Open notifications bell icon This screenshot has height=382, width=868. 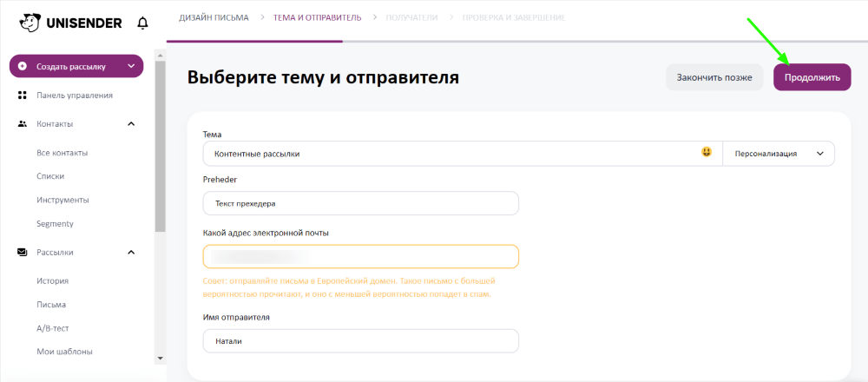[x=143, y=23]
